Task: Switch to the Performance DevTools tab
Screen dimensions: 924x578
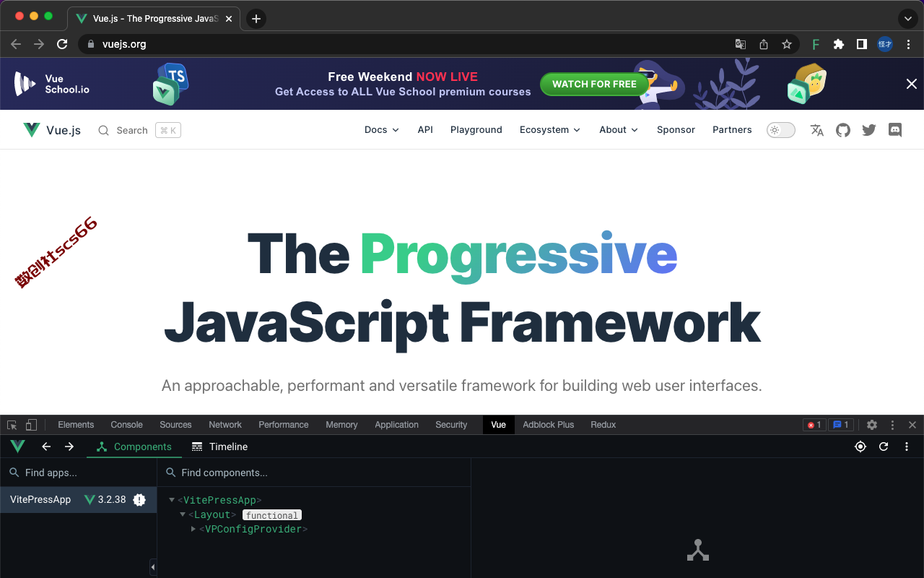Action: pyautogui.click(x=284, y=425)
